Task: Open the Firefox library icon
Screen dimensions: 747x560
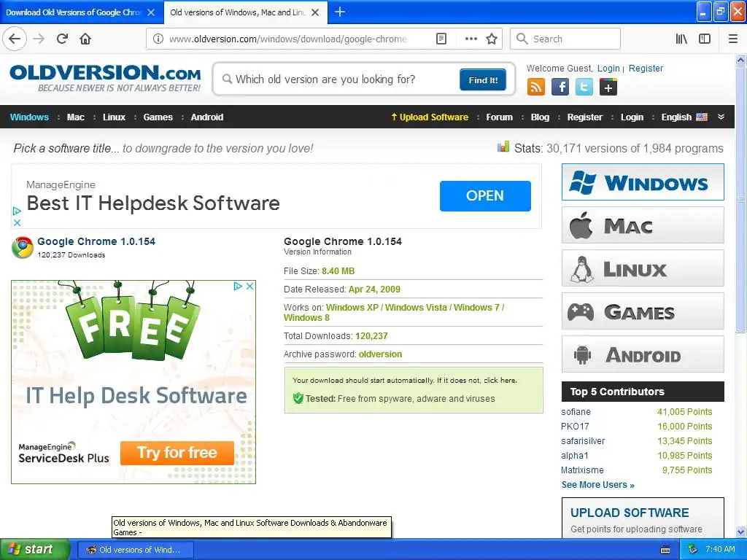Action: click(681, 39)
